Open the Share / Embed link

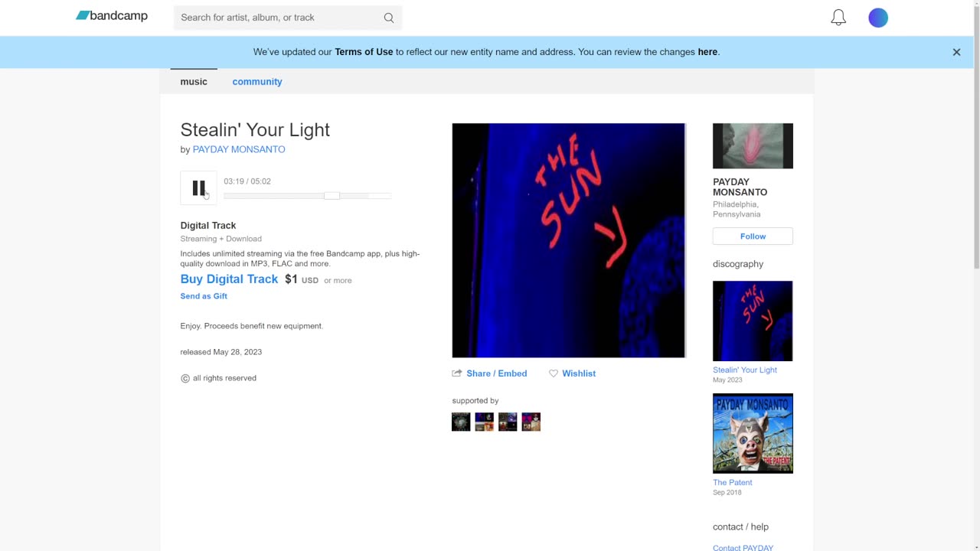pos(496,373)
